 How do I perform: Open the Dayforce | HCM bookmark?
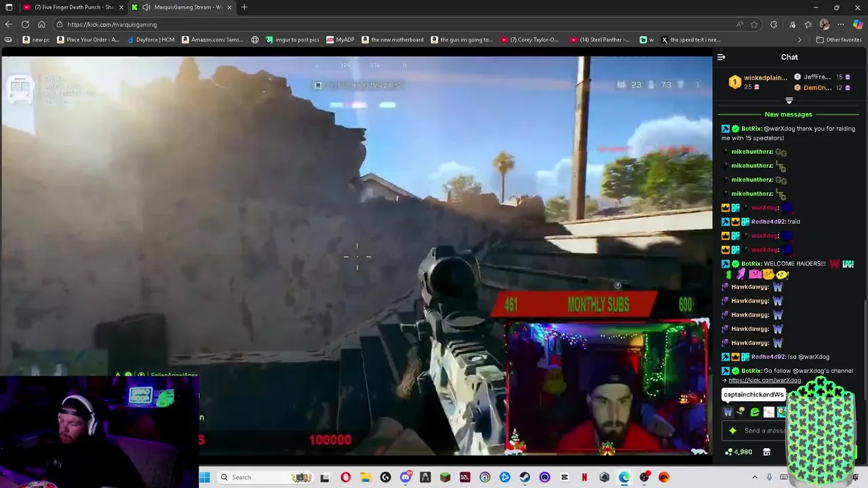click(151, 40)
